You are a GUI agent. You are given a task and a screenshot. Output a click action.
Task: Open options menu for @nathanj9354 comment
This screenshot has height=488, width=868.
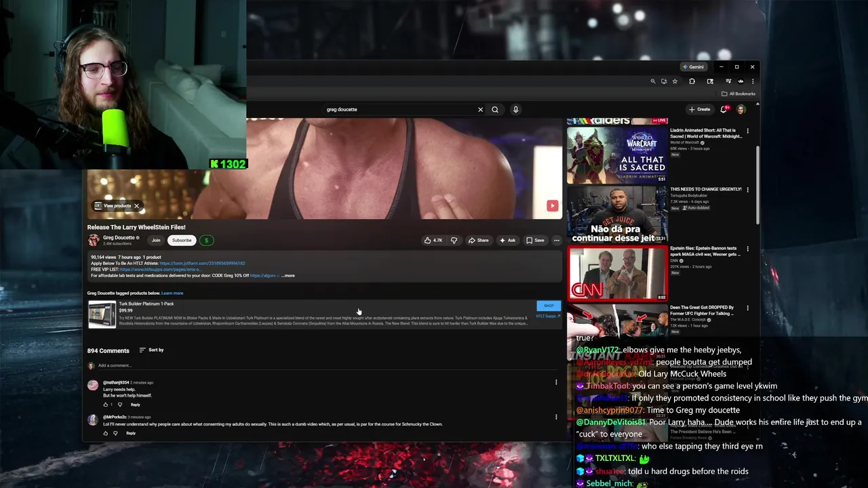pyautogui.click(x=556, y=382)
